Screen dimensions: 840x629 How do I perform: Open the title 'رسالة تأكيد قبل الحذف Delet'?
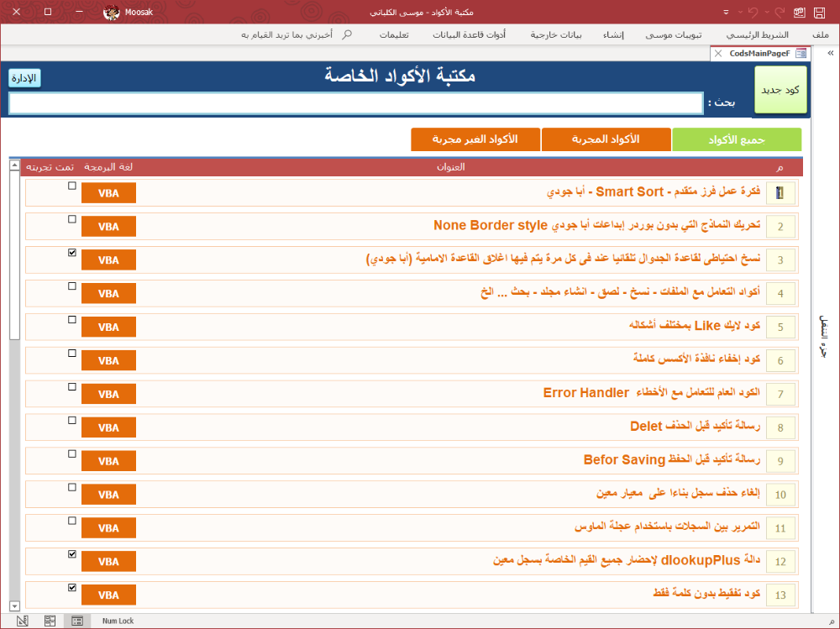(x=696, y=427)
